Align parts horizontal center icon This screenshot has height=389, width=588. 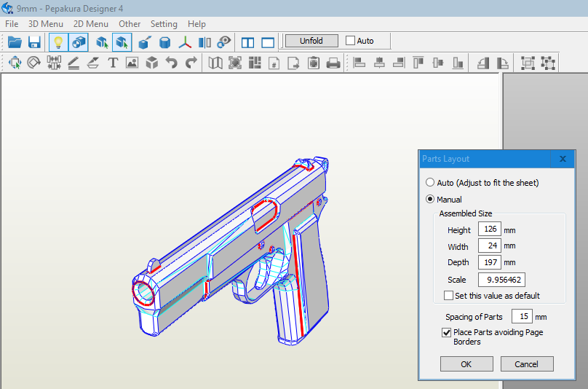[x=379, y=63]
